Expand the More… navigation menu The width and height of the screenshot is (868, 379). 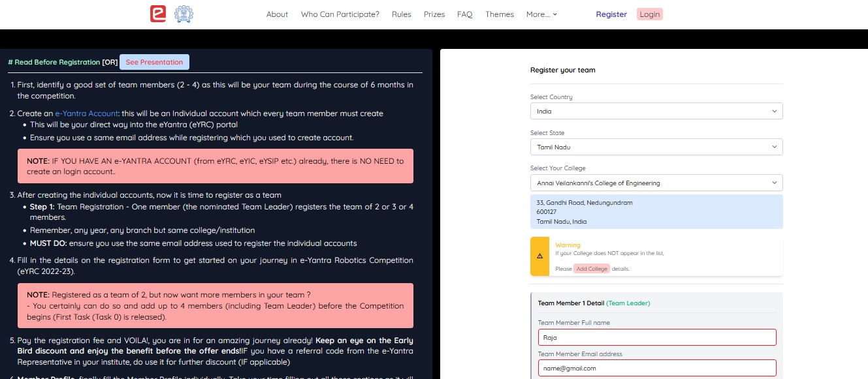tap(541, 14)
